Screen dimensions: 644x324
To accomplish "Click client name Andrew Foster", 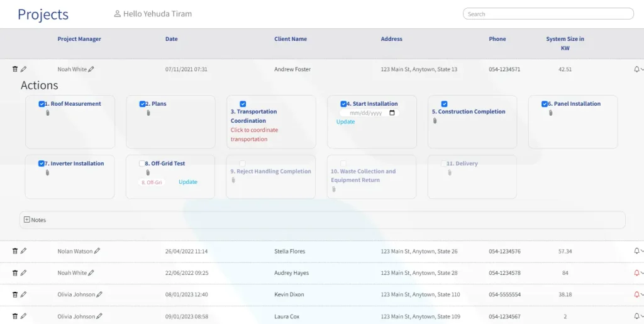I will [292, 69].
